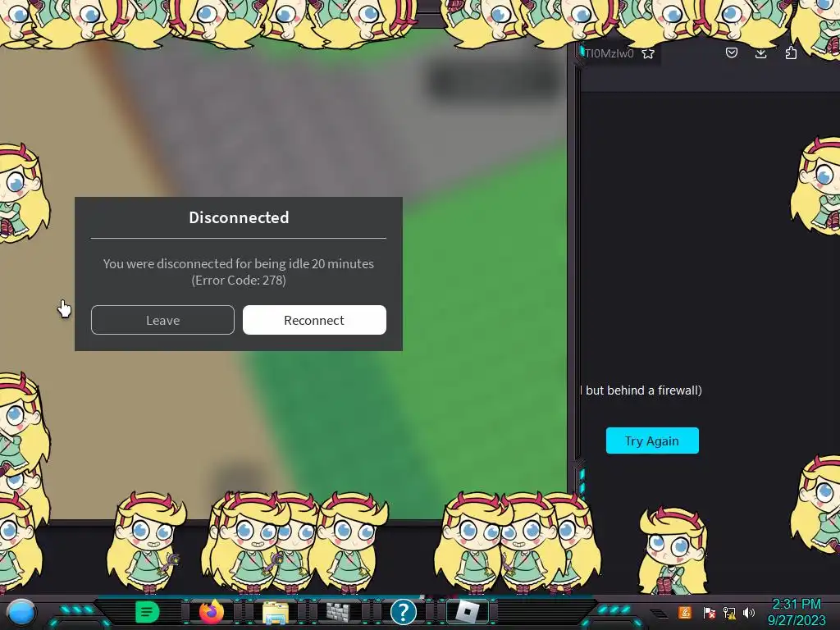Viewport: 840px width, 630px height.
Task: Open the volume speaker tray icon
Action: [749, 612]
